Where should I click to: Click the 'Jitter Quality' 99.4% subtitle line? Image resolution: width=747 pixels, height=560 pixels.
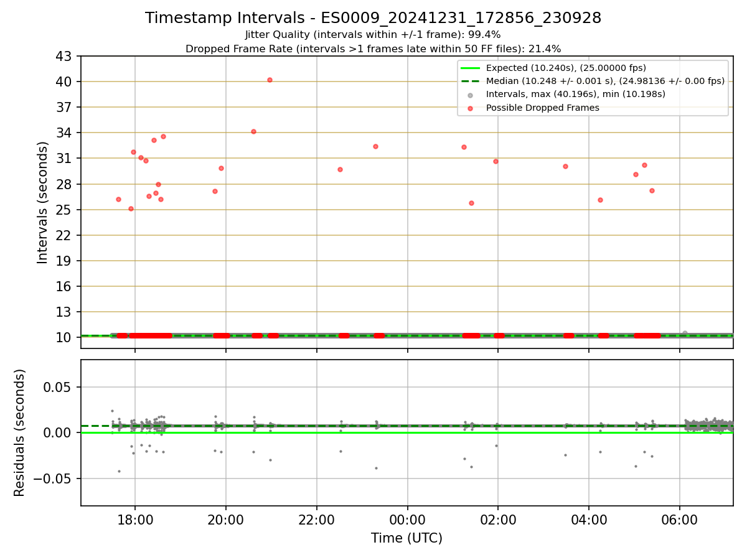click(373, 35)
